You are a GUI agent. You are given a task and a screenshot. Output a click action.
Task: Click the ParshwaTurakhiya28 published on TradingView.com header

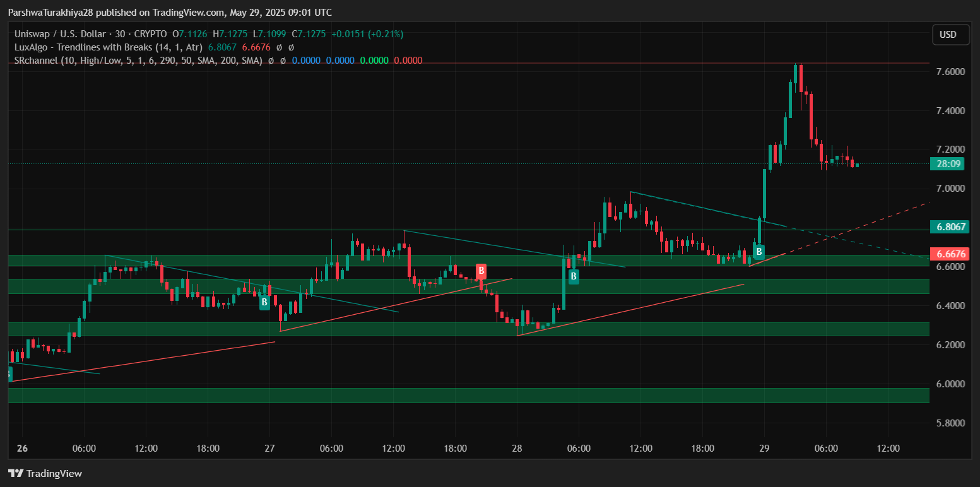[170, 13]
